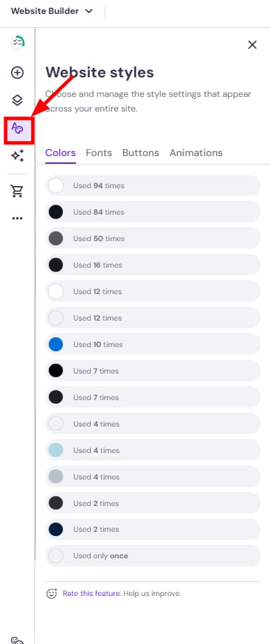Open the AI tools sparkle icon
Screen dimensions: 270x644
click(x=17, y=155)
